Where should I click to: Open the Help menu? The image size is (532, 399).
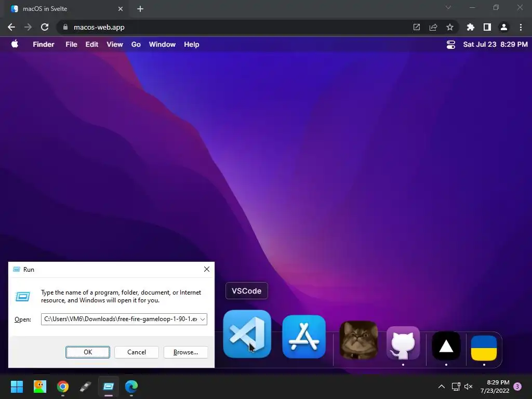coord(191,45)
